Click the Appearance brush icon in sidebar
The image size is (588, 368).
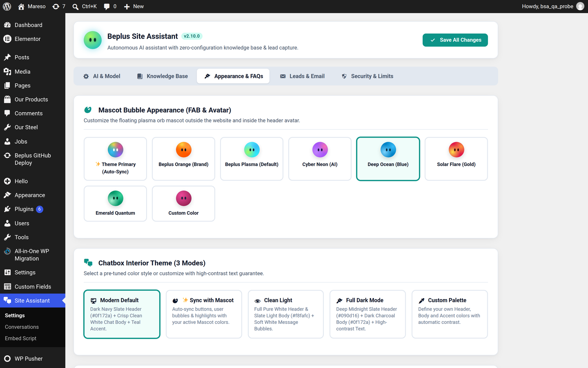pyautogui.click(x=7, y=195)
